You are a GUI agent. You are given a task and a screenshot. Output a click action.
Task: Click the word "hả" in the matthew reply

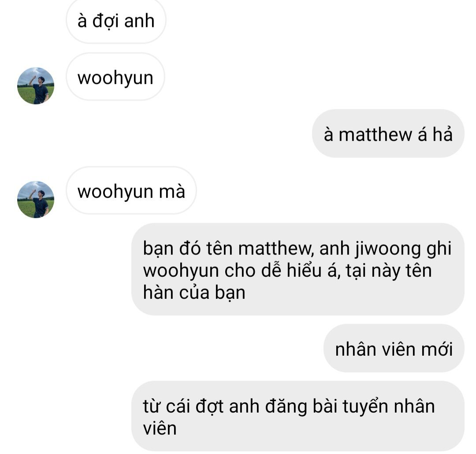tap(443, 134)
